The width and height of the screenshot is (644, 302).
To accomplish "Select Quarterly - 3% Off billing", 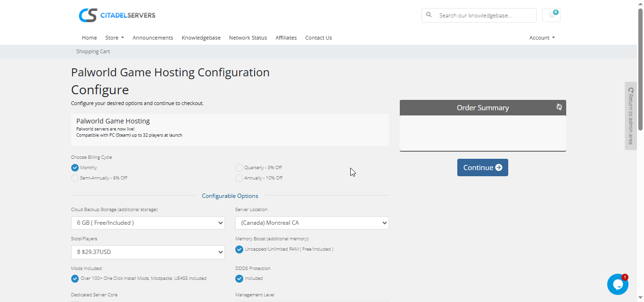I will pyautogui.click(x=239, y=168).
